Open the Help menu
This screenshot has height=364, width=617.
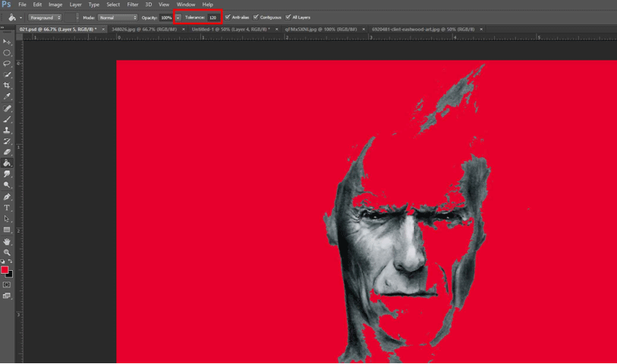pos(207,5)
